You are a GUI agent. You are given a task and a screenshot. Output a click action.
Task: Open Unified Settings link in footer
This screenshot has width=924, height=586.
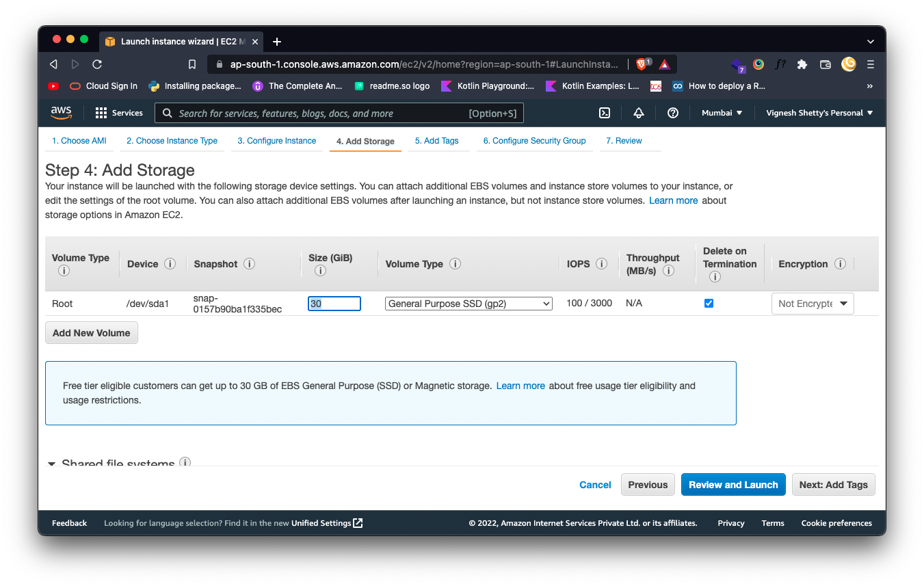327,523
